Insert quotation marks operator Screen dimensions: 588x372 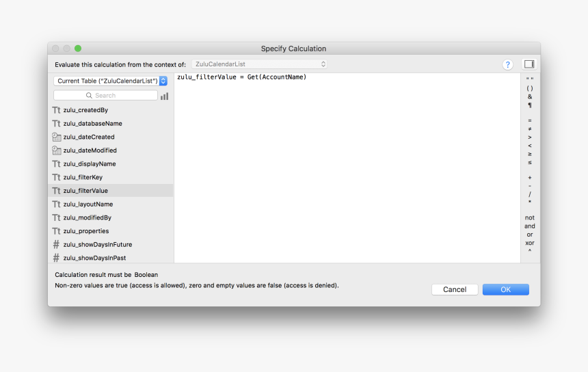coord(529,79)
